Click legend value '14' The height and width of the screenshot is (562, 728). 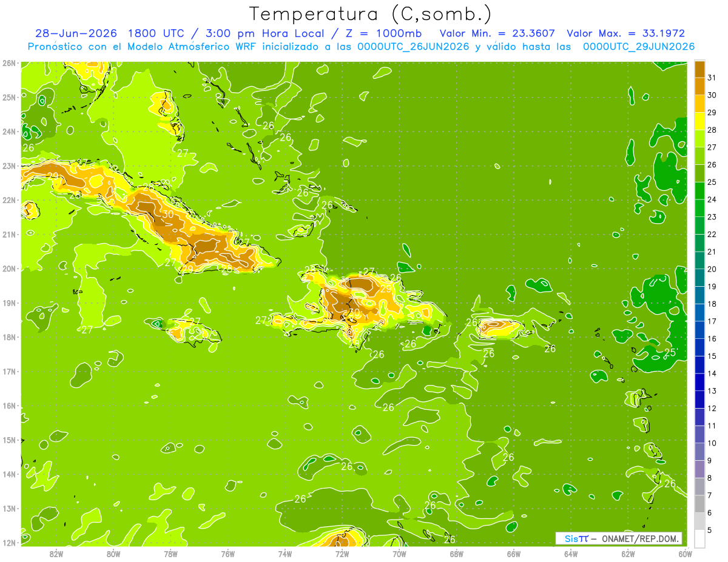[x=712, y=373]
